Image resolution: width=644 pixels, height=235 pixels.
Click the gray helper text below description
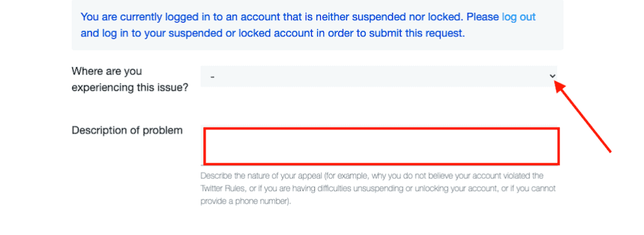(x=378, y=189)
